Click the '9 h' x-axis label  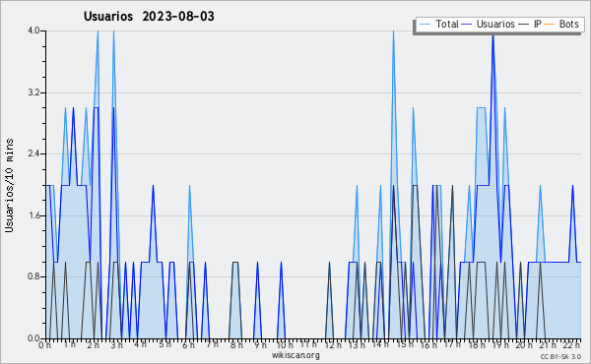pyautogui.click(x=260, y=344)
